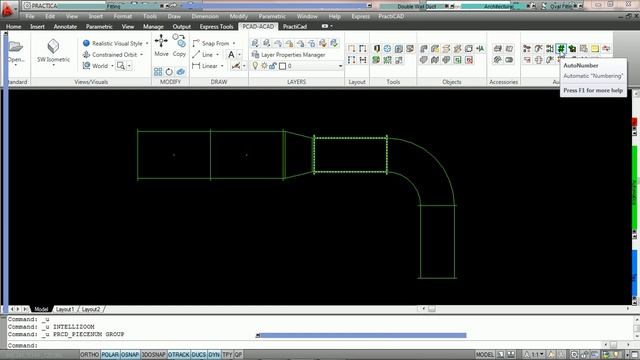The width and height of the screenshot is (640, 360).
Task: Expand the World dropdown arrow
Action: (x=112, y=66)
